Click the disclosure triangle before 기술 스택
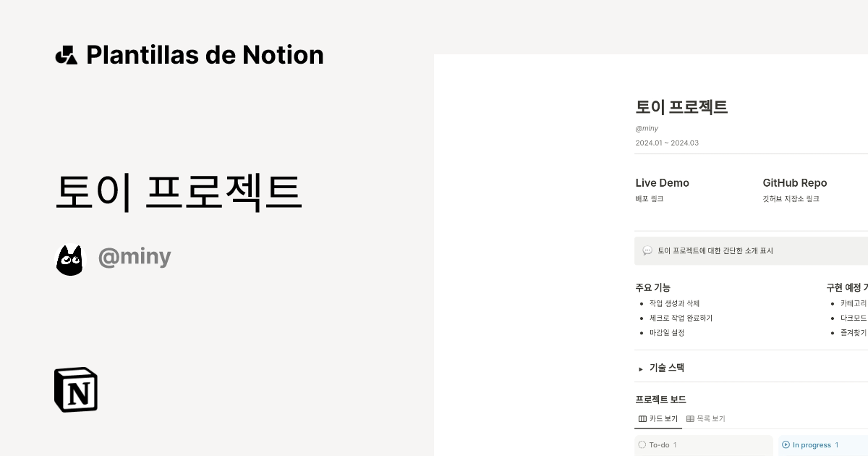This screenshot has height=456, width=868. [640, 368]
